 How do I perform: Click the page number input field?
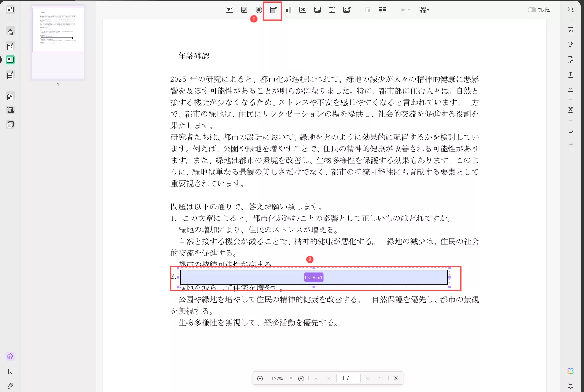348,378
